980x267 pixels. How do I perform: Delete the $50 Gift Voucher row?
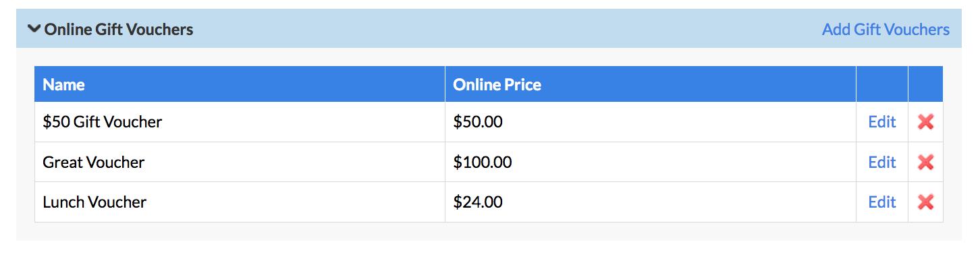(x=925, y=122)
